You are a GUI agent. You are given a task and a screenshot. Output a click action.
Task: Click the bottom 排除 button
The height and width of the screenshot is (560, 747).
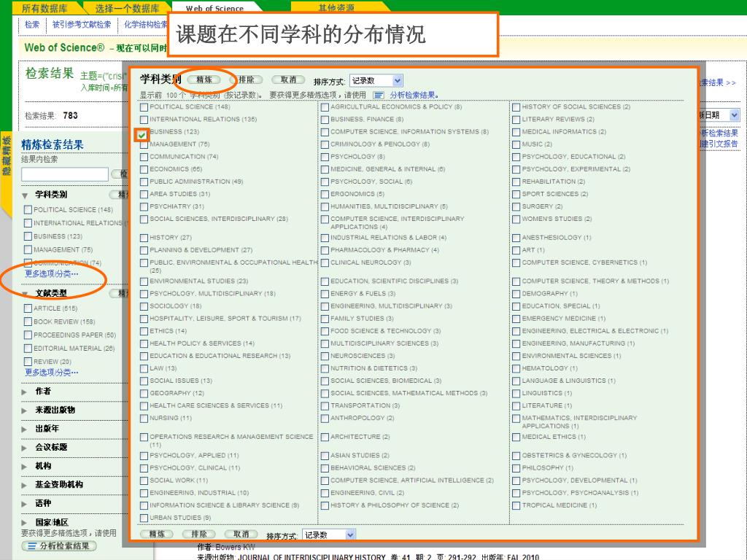[x=199, y=534]
